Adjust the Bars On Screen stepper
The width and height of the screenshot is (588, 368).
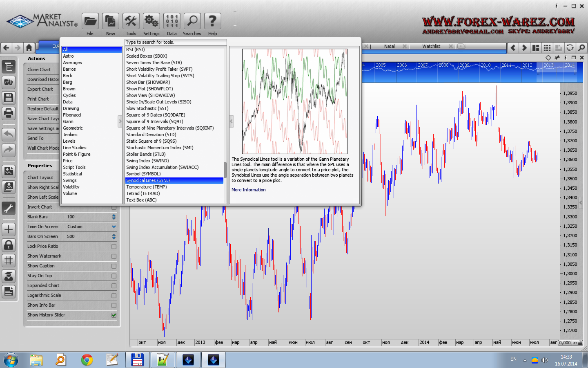pyautogui.click(x=114, y=236)
